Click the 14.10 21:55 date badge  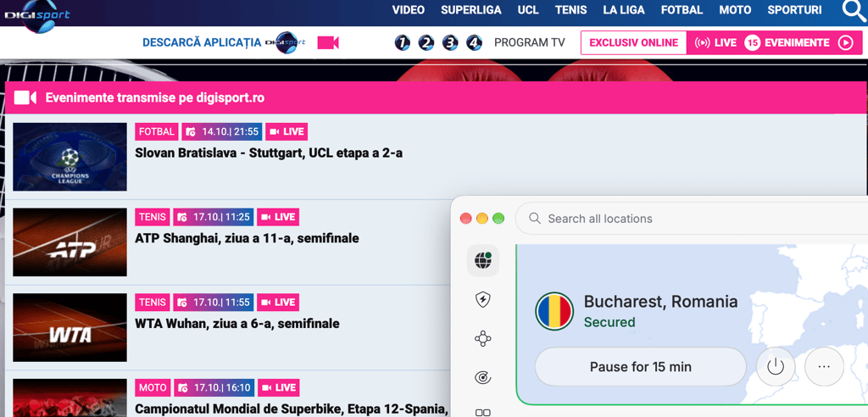[x=222, y=132]
